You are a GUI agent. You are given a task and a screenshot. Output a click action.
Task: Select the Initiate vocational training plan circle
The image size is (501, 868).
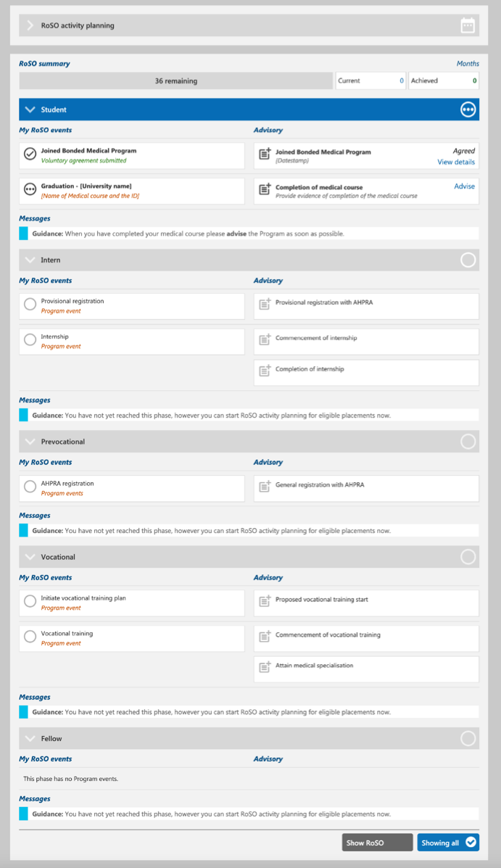point(30,601)
